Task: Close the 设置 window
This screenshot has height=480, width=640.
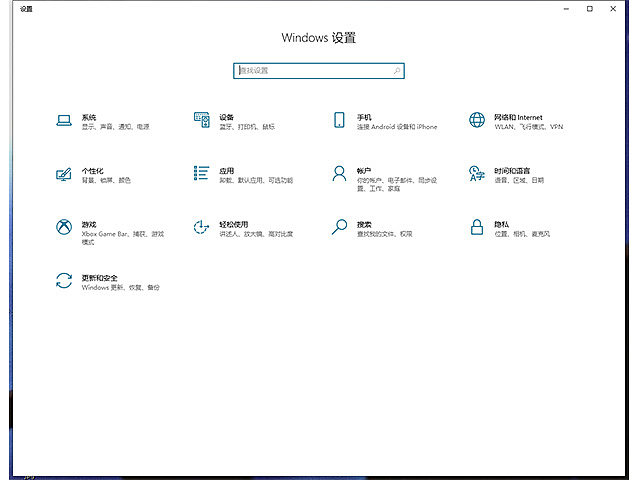Action: click(x=613, y=9)
